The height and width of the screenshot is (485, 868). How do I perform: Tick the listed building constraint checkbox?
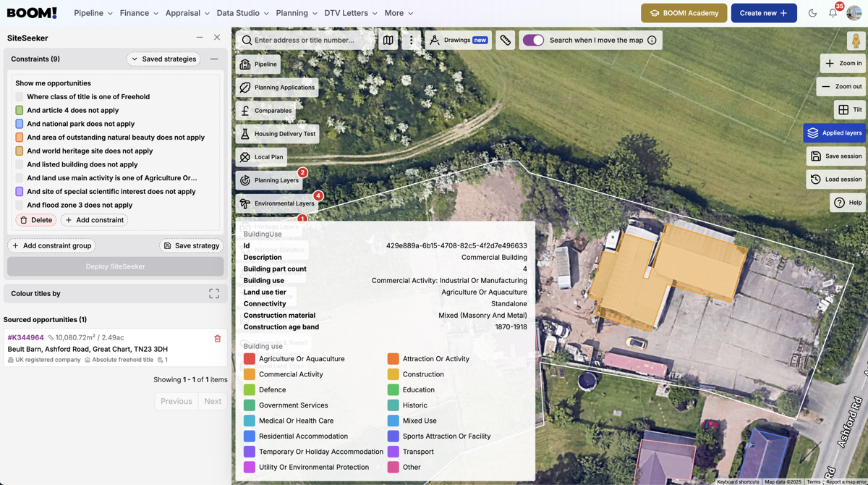pos(20,164)
